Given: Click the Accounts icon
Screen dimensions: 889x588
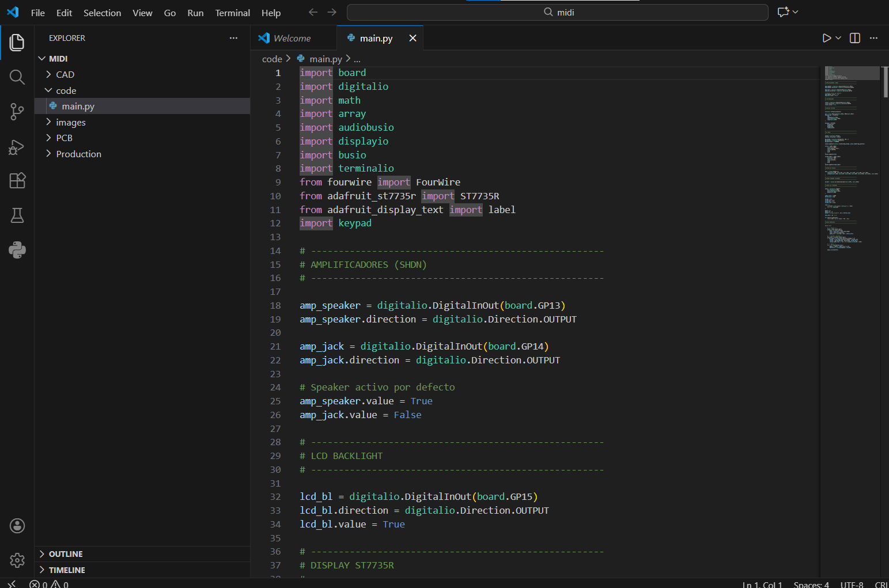Looking at the screenshot, I should pyautogui.click(x=17, y=525).
